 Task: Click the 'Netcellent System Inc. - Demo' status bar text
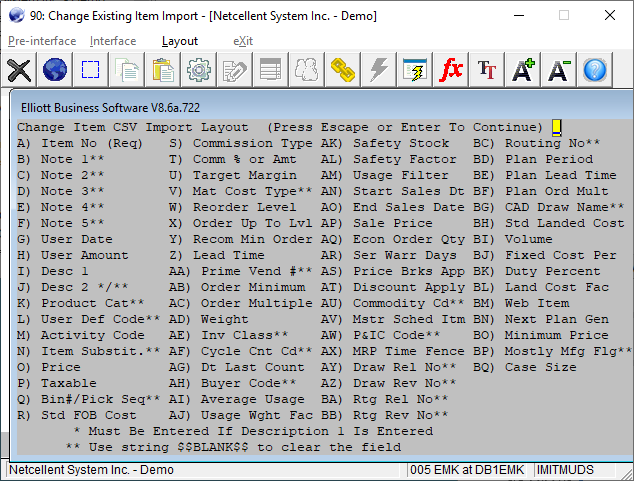pyautogui.click(x=91, y=470)
